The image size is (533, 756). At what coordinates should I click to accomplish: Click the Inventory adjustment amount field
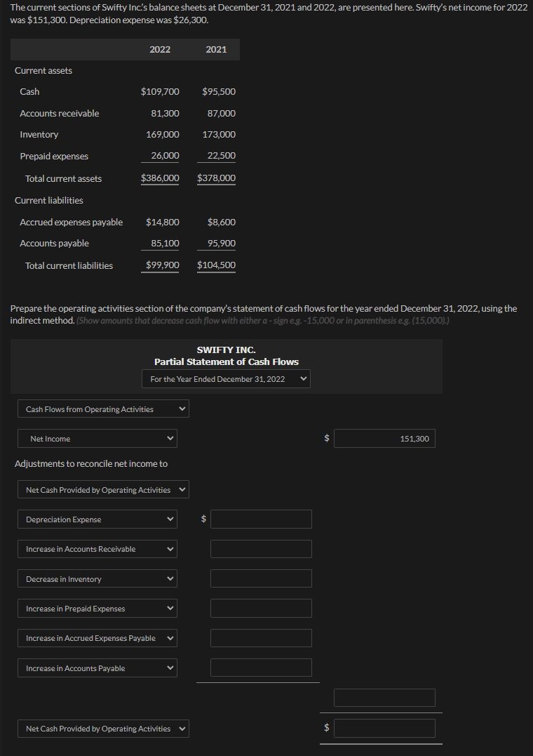[261, 578]
